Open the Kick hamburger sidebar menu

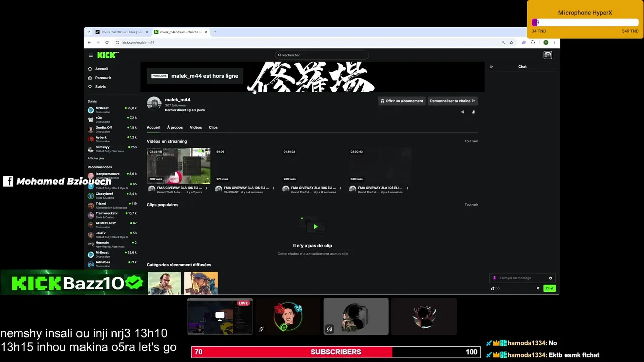91,55
